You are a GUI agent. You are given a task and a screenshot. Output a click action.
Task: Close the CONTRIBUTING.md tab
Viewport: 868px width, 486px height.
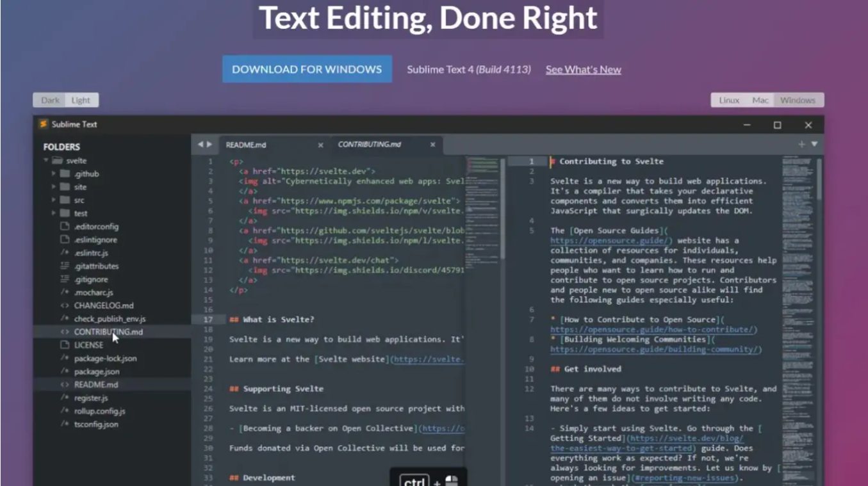[x=432, y=145]
